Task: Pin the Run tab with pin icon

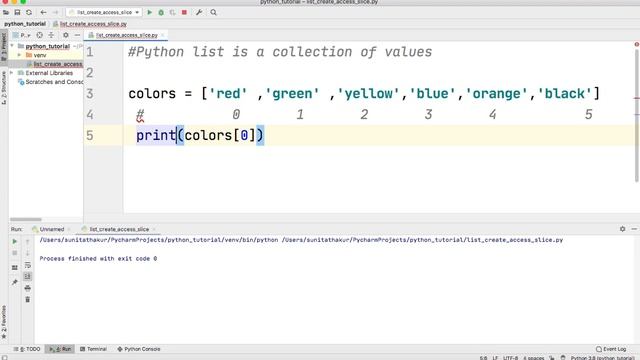Action: pyautogui.click(x=15, y=282)
